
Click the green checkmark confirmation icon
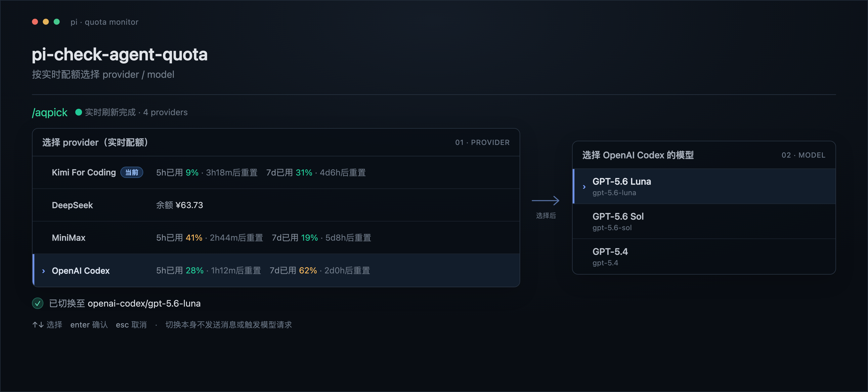click(38, 303)
